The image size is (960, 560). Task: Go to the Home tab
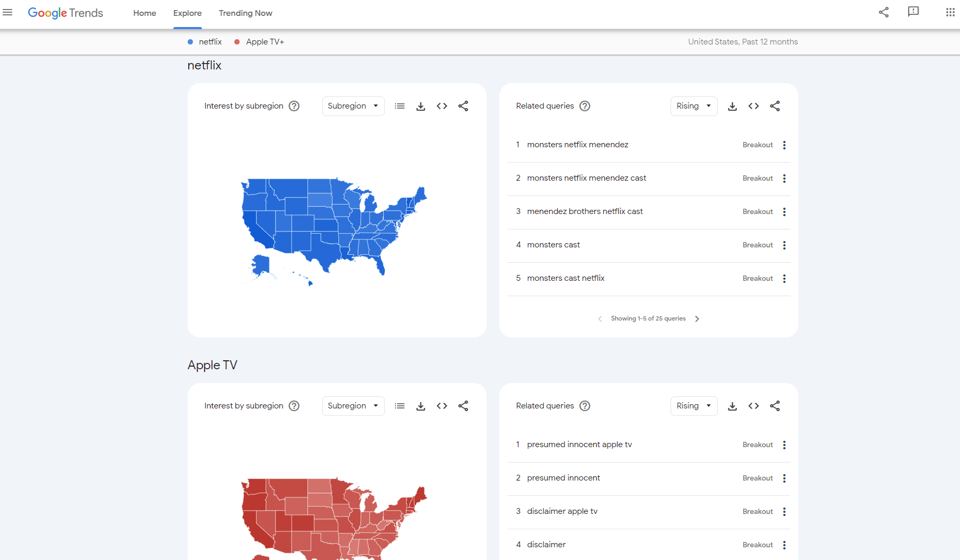(145, 13)
